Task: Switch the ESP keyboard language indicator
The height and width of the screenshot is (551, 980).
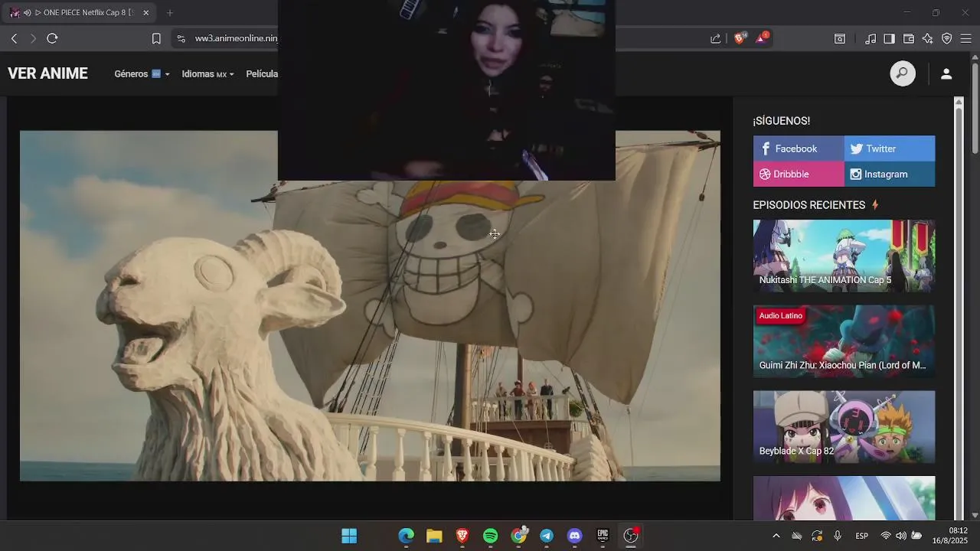Action: coord(862,536)
